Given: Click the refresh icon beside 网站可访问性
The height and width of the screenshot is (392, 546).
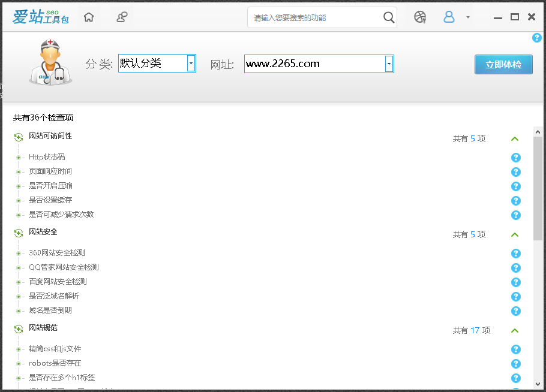Looking at the screenshot, I should click(x=17, y=136).
